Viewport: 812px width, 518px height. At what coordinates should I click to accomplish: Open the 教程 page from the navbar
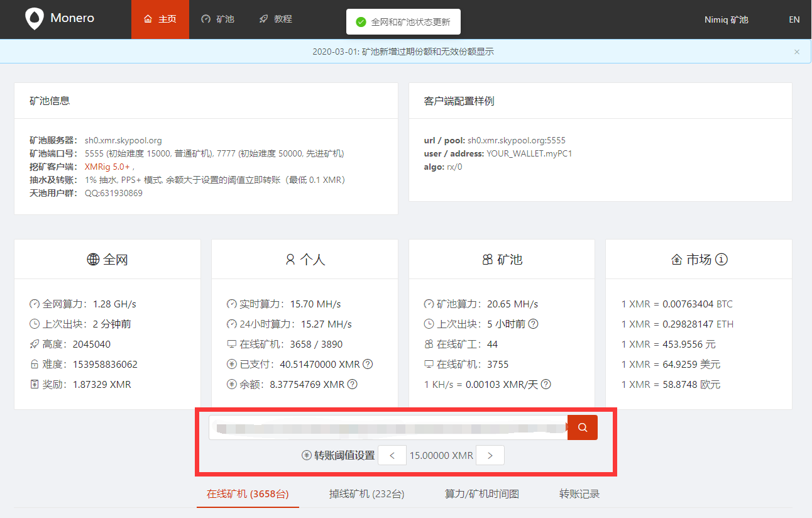[x=275, y=19]
